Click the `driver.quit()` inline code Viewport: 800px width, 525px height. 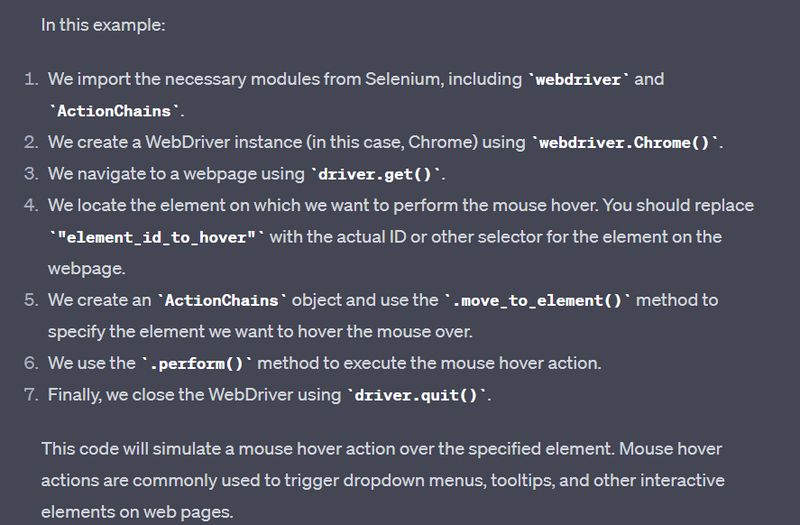pyautogui.click(x=418, y=395)
